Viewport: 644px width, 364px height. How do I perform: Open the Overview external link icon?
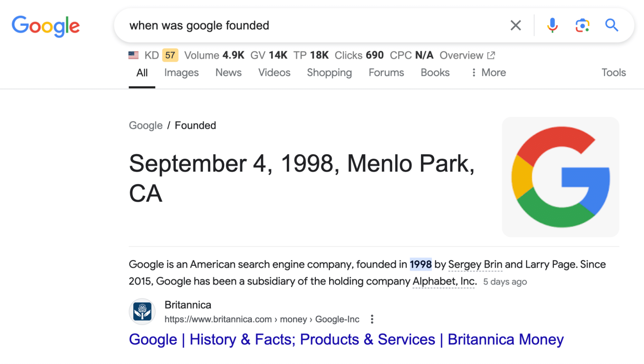(491, 55)
